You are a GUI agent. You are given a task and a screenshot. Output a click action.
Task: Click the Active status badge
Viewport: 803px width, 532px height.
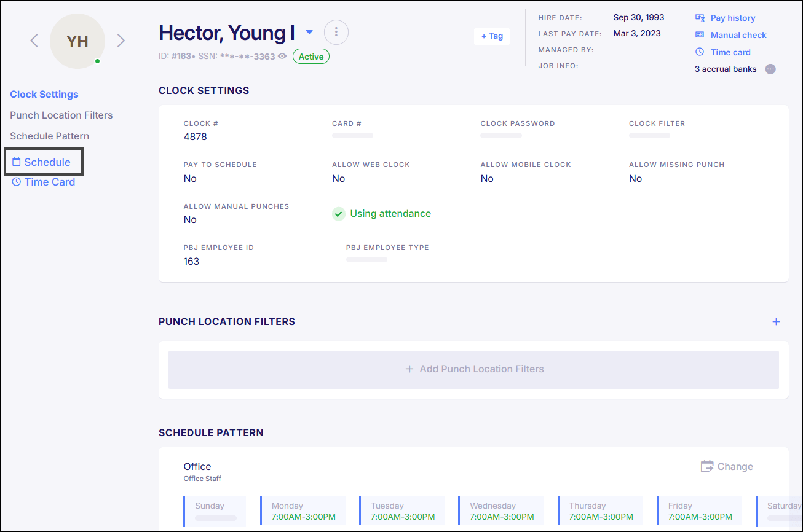click(311, 57)
